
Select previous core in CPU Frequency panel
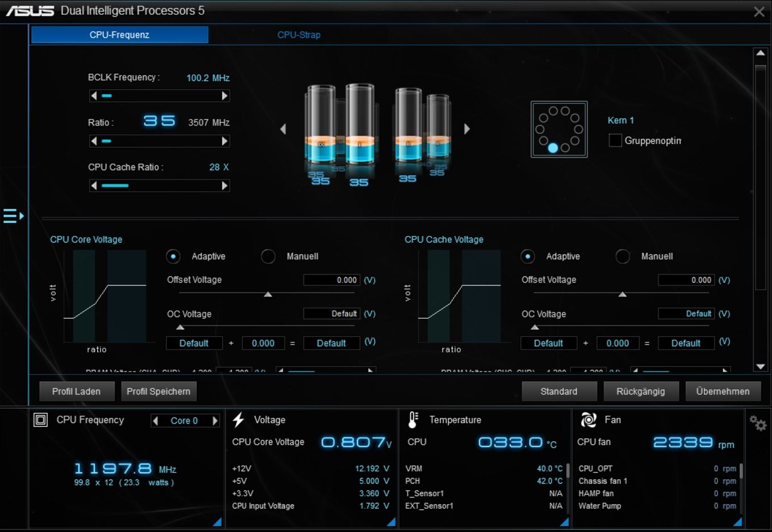click(156, 421)
